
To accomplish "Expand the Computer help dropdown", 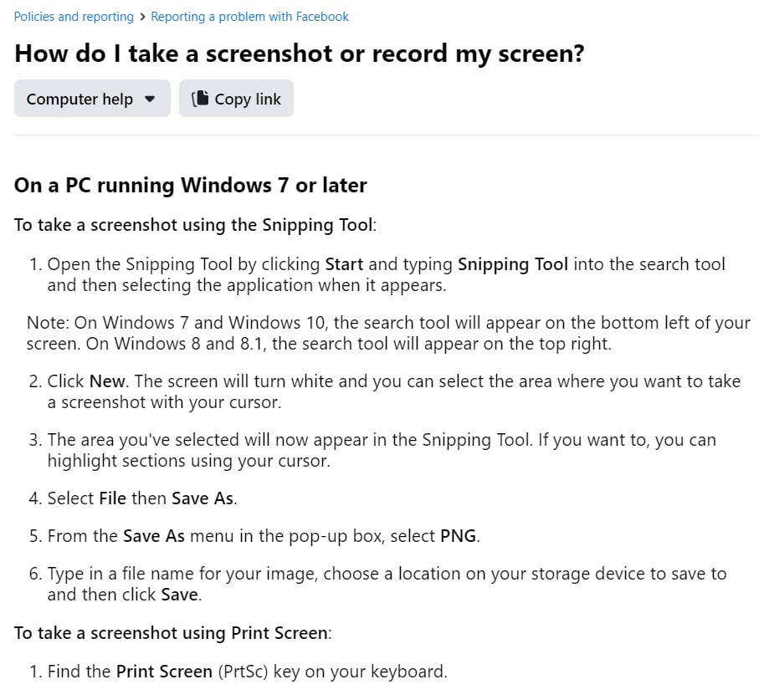I will click(92, 99).
